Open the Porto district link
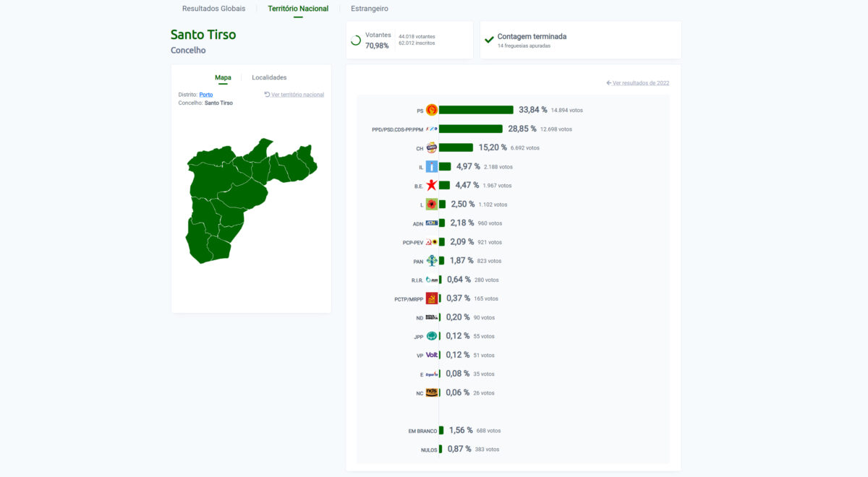The width and height of the screenshot is (868, 477). [x=206, y=95]
